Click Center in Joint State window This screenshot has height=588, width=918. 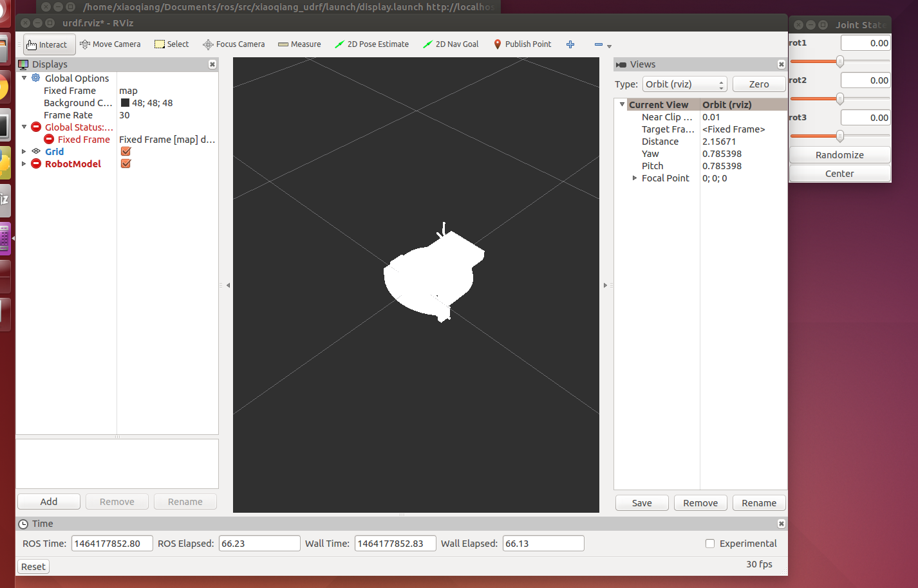coord(839,174)
